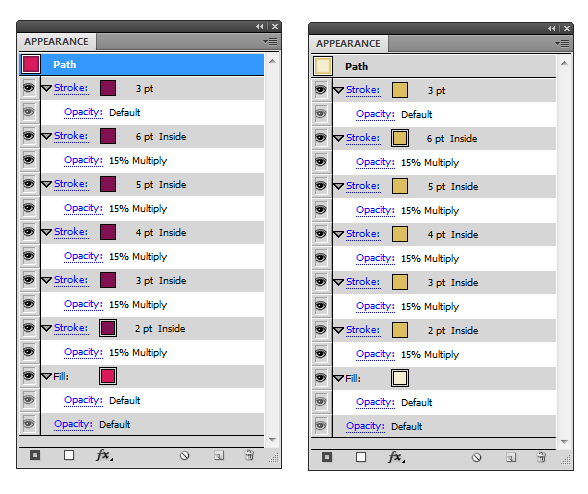Collapse the 5 pt Inside stroke in left panel

coord(46,184)
